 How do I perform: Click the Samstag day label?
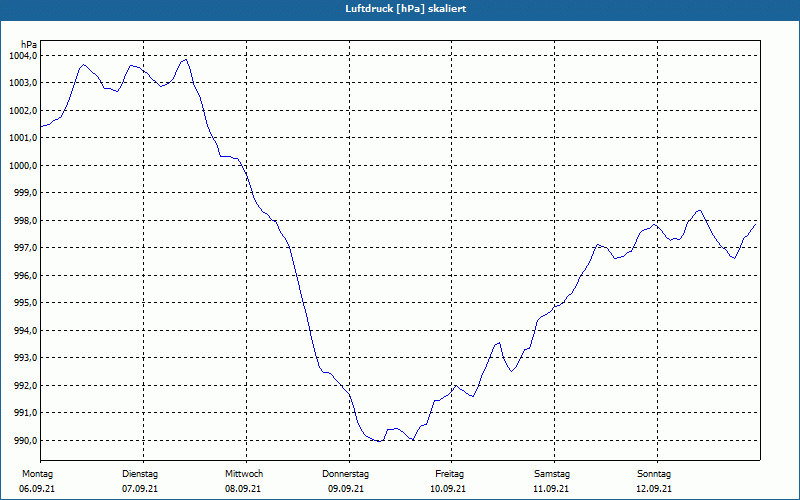(552, 474)
